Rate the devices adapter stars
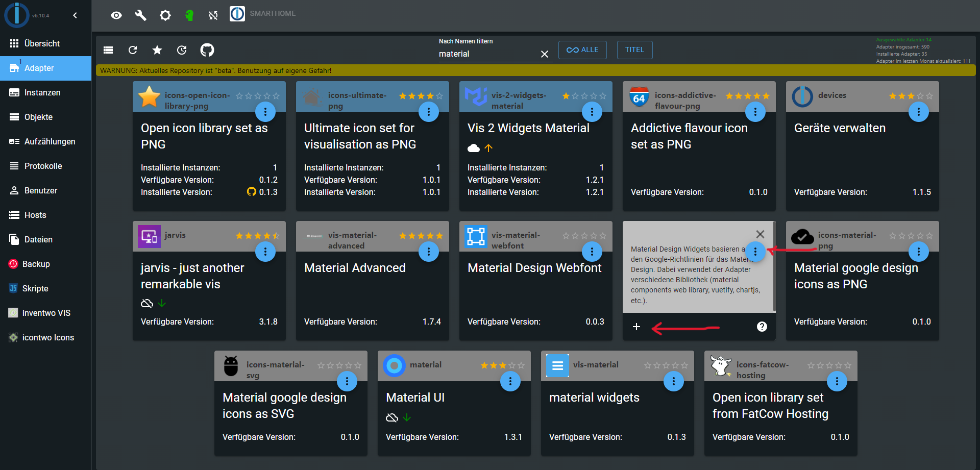Viewport: 980px width, 470px height. point(911,96)
